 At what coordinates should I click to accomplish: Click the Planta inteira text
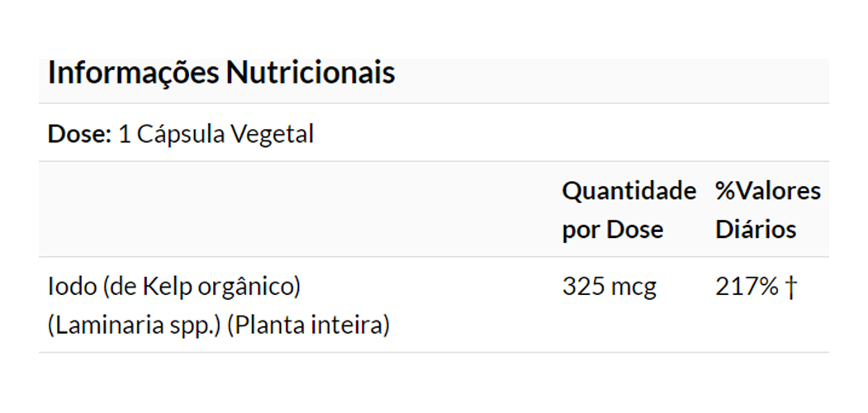click(307, 325)
